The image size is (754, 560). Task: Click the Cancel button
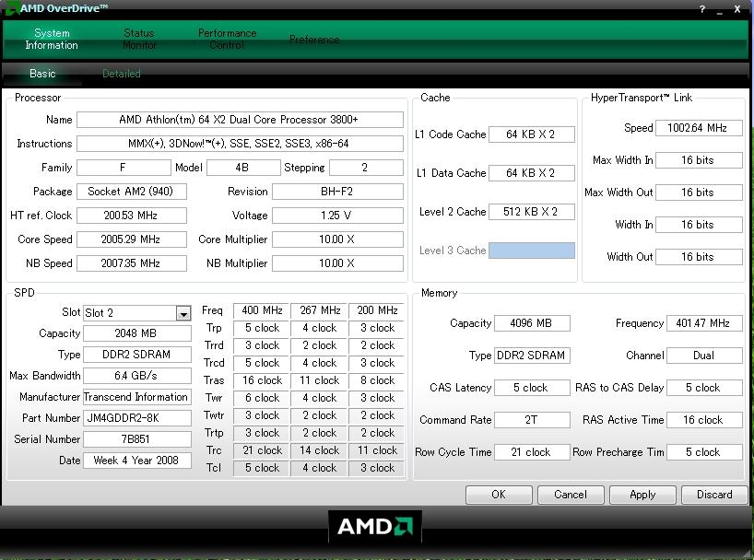(x=571, y=495)
